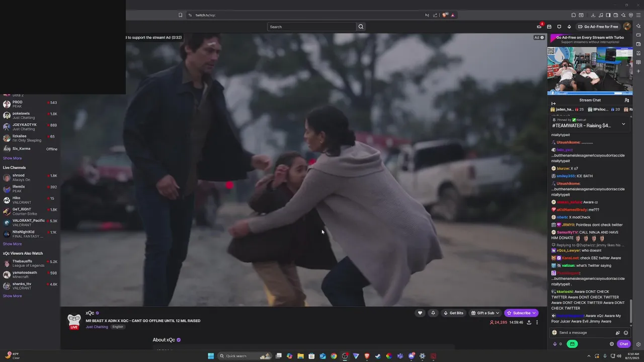Open the Subscribe dropdown button
Image resolution: width=644 pixels, height=362 pixels.
coord(521,313)
